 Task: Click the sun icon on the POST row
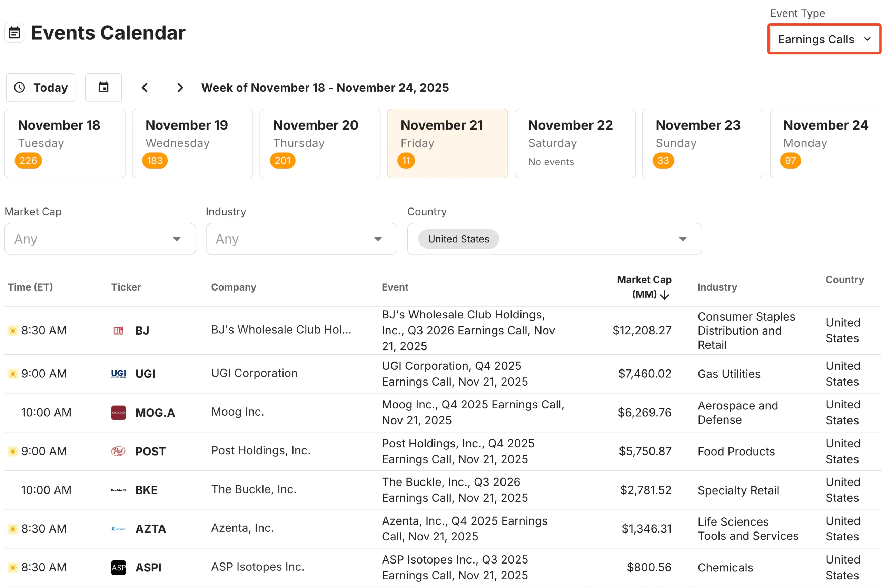pyautogui.click(x=13, y=452)
